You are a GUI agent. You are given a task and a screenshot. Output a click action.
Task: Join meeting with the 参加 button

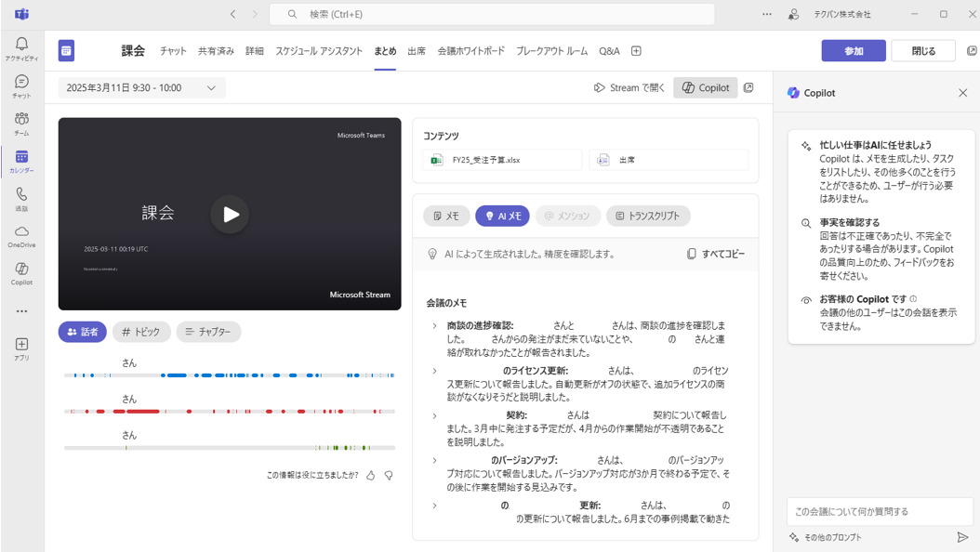[x=854, y=50]
